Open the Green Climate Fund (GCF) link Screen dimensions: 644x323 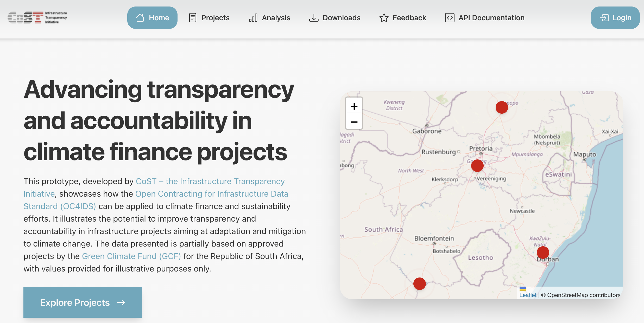click(131, 256)
